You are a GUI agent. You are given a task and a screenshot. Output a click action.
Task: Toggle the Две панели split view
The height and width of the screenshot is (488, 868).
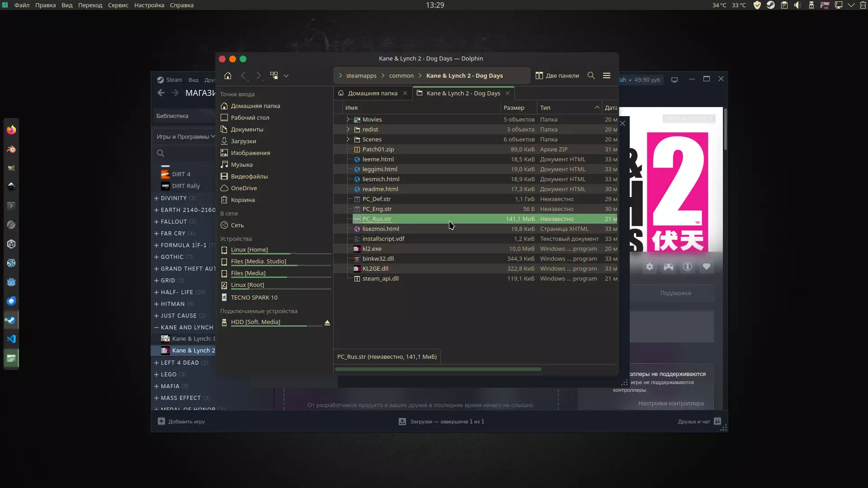(557, 75)
